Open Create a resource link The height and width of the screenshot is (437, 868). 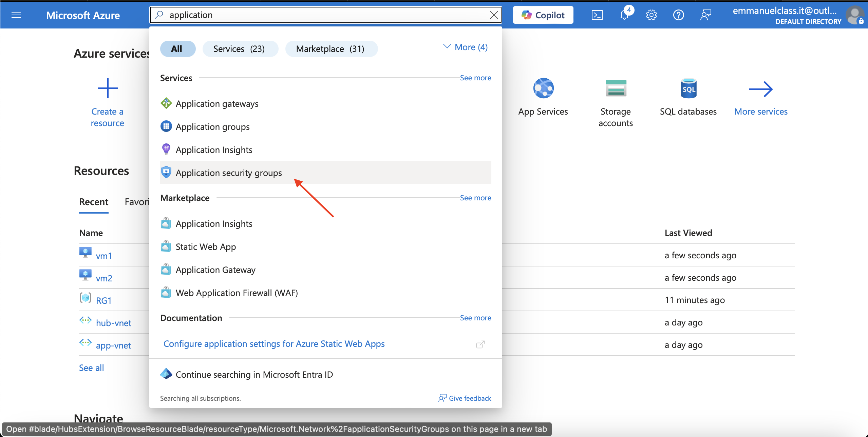point(107,117)
